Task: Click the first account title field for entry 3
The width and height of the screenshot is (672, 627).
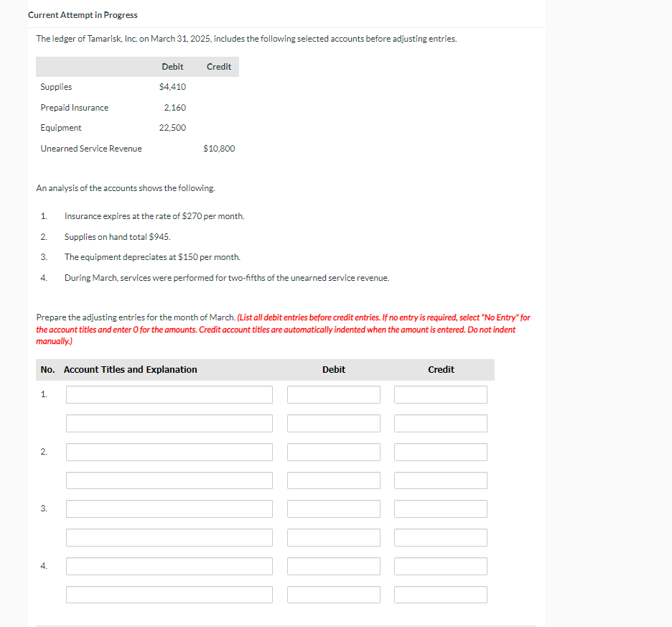Action: click(x=169, y=508)
